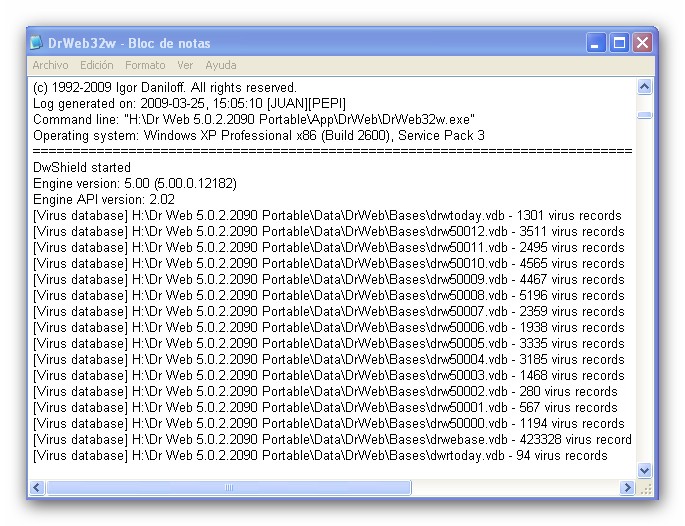Click the empty horizontal scrollbar track right of thumb
Image resolution: width=685 pixels, height=526 pixels.
[x=515, y=488]
